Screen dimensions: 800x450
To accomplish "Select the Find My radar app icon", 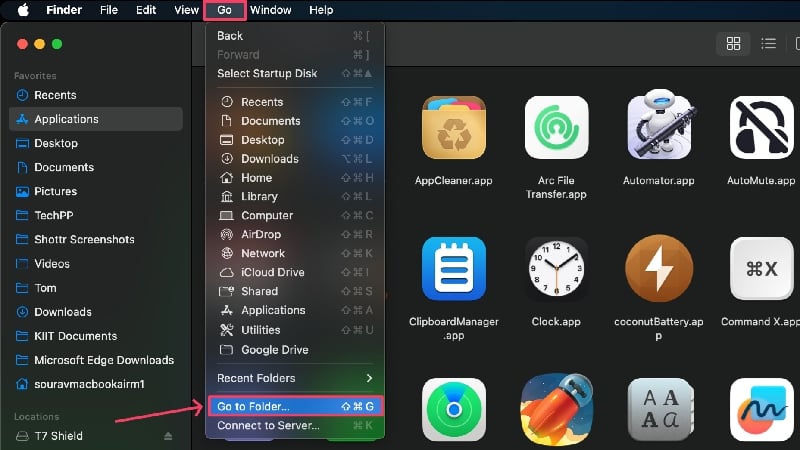I will tap(454, 409).
